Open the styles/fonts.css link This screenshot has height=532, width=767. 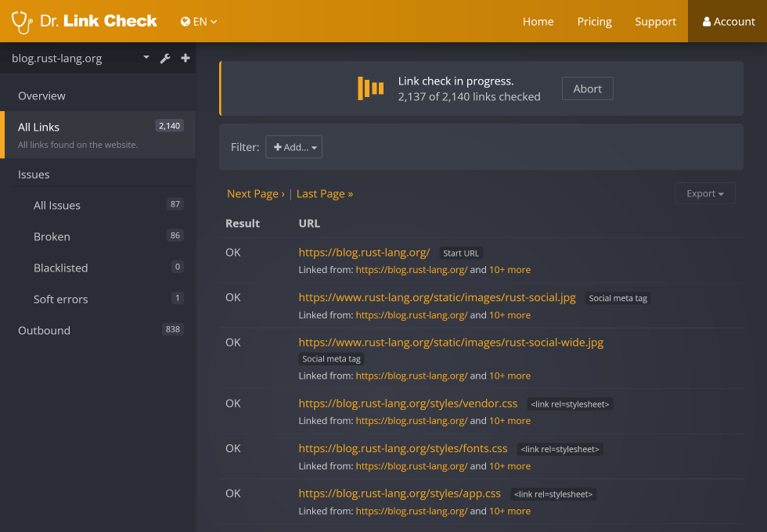point(403,448)
